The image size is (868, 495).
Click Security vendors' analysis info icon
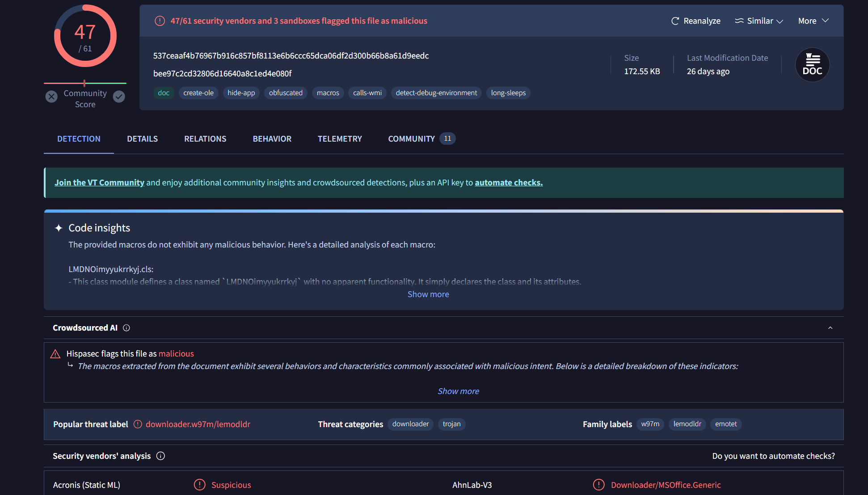click(160, 456)
